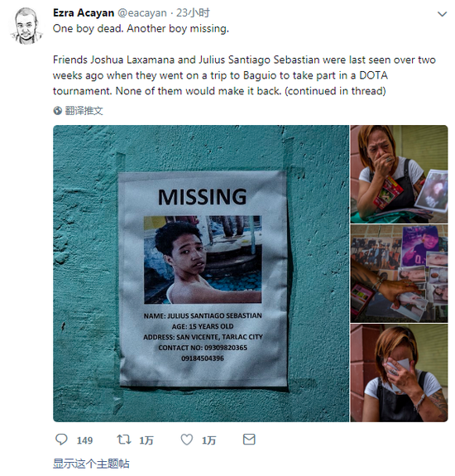Send via the envelope message icon
This screenshot has height=476, width=455.
point(249,440)
